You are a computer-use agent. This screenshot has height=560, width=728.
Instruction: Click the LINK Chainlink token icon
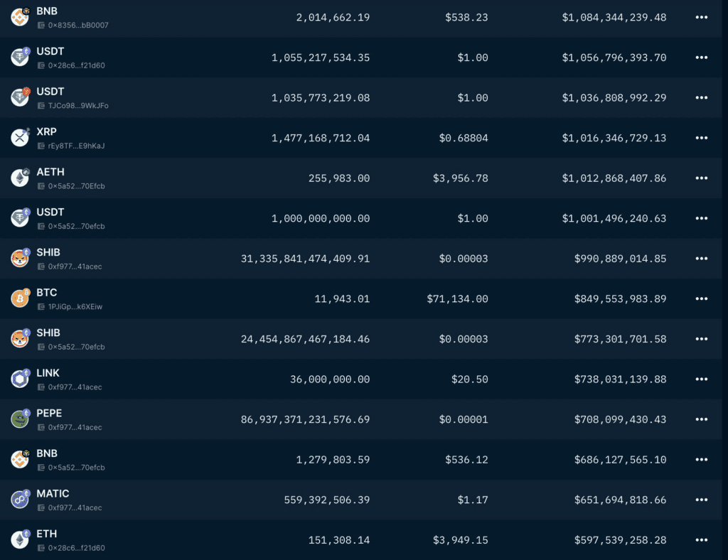[x=19, y=379]
